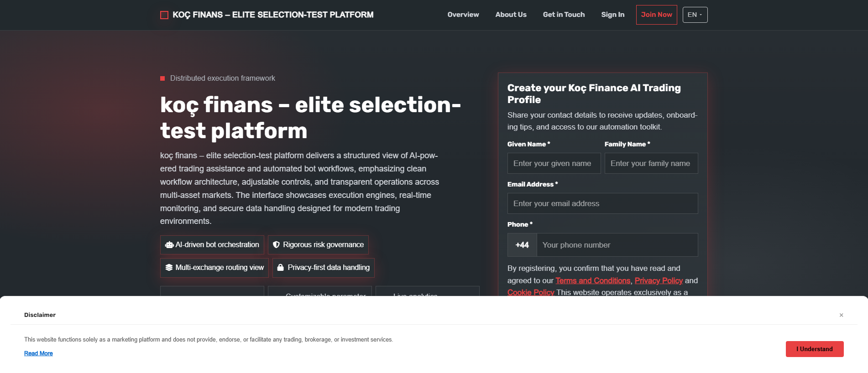Click the lock icon on Privacy-first data handling
Screen dimensions: 868x373
(281, 268)
